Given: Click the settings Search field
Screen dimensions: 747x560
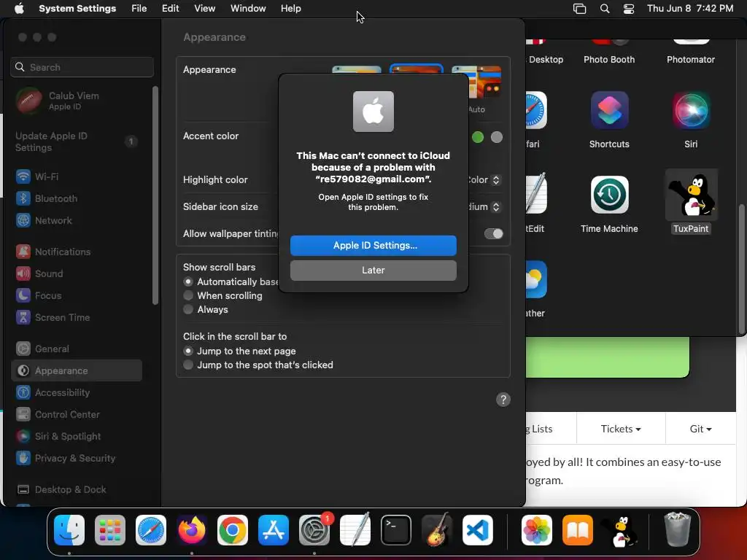Looking at the screenshot, I should tap(82, 67).
